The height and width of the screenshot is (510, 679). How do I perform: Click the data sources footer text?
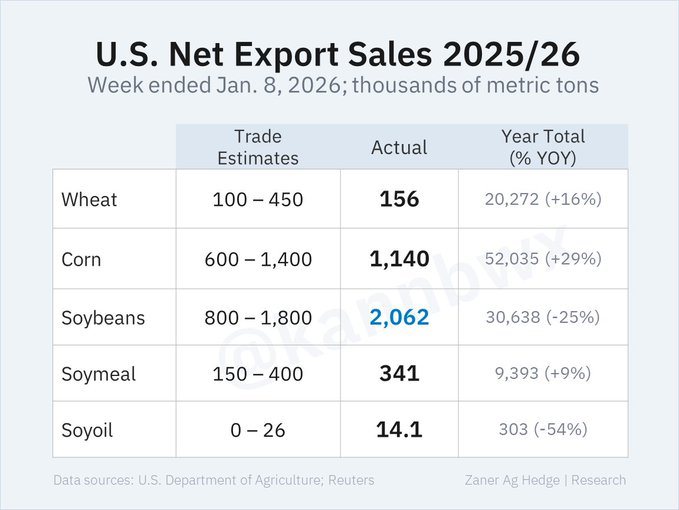214,480
